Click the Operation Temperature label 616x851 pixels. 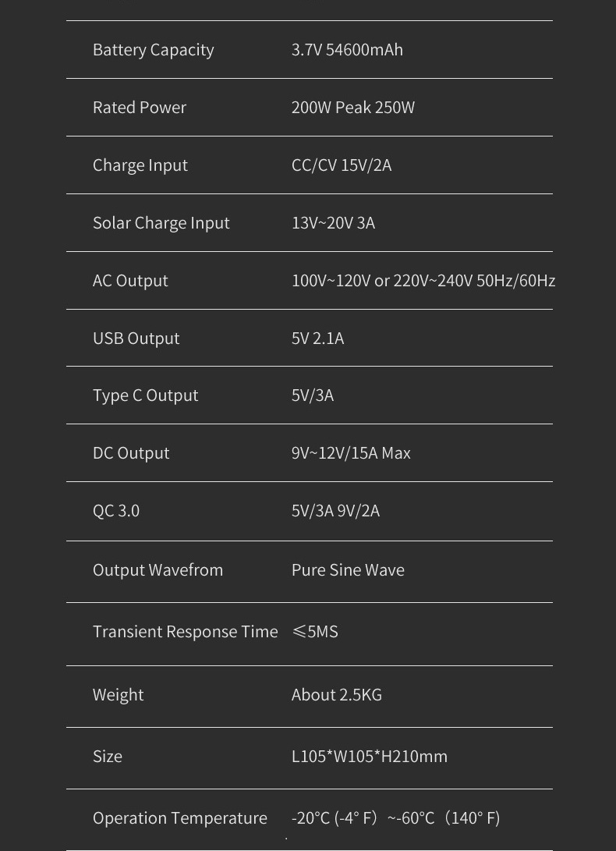pos(179,818)
